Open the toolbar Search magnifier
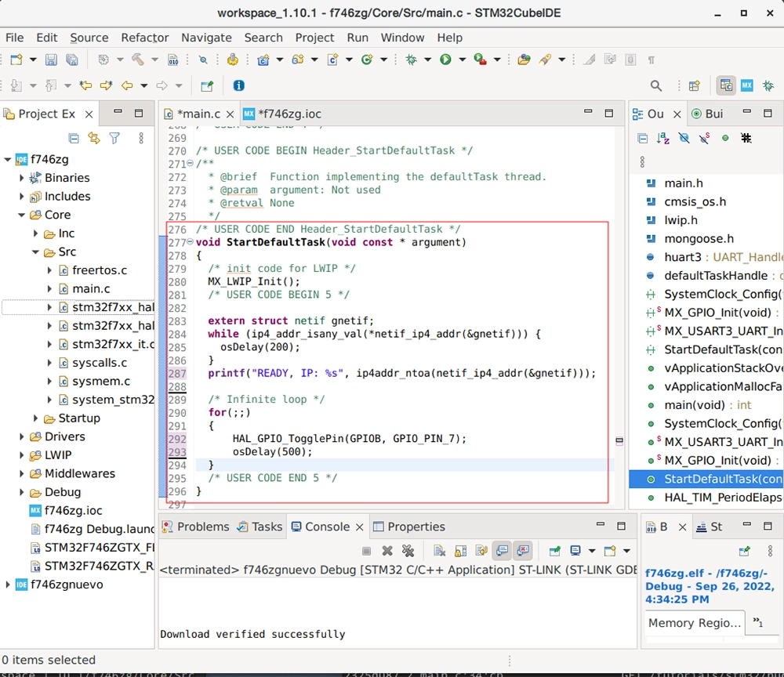This screenshot has width=784, height=677. tap(656, 85)
